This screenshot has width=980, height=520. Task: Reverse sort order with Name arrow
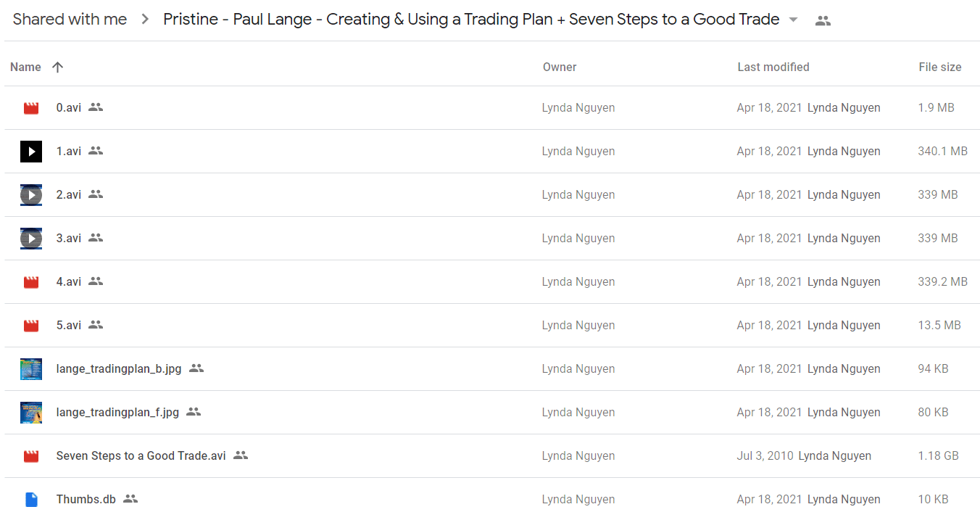[x=58, y=67]
